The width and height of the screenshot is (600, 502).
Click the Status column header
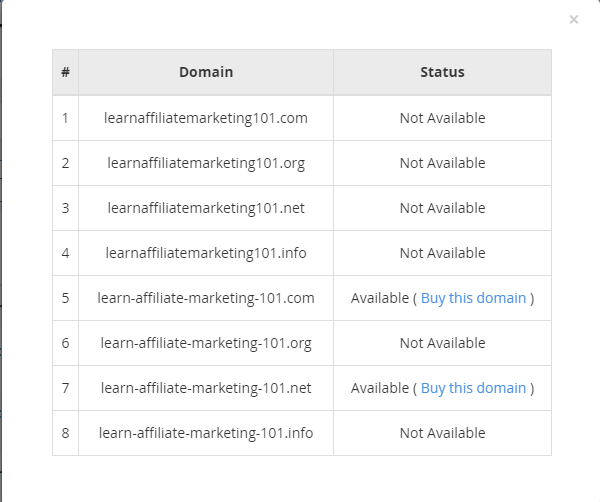point(442,72)
